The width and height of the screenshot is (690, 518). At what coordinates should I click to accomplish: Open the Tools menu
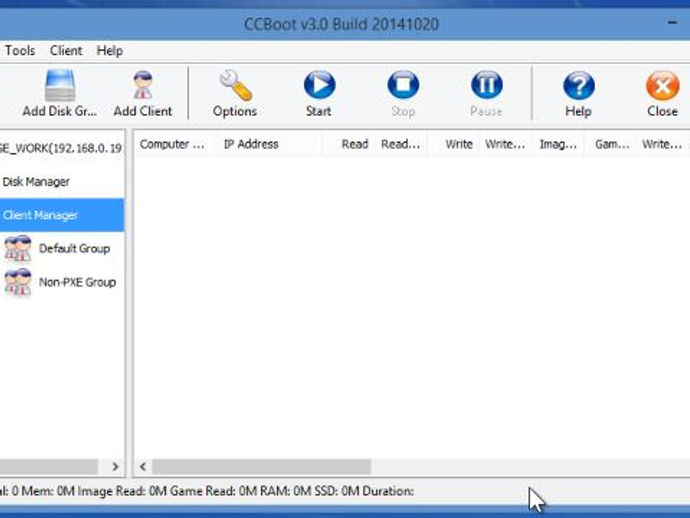(x=20, y=51)
